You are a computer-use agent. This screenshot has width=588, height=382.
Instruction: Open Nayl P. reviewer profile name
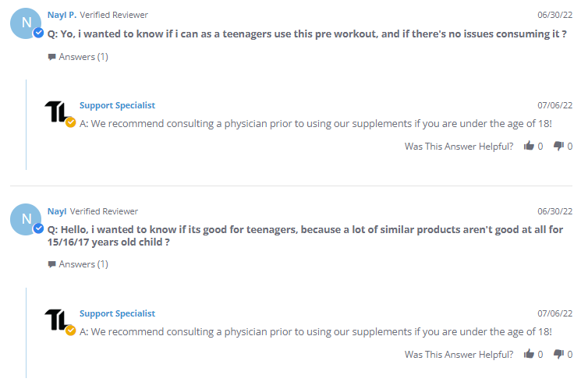(x=62, y=15)
